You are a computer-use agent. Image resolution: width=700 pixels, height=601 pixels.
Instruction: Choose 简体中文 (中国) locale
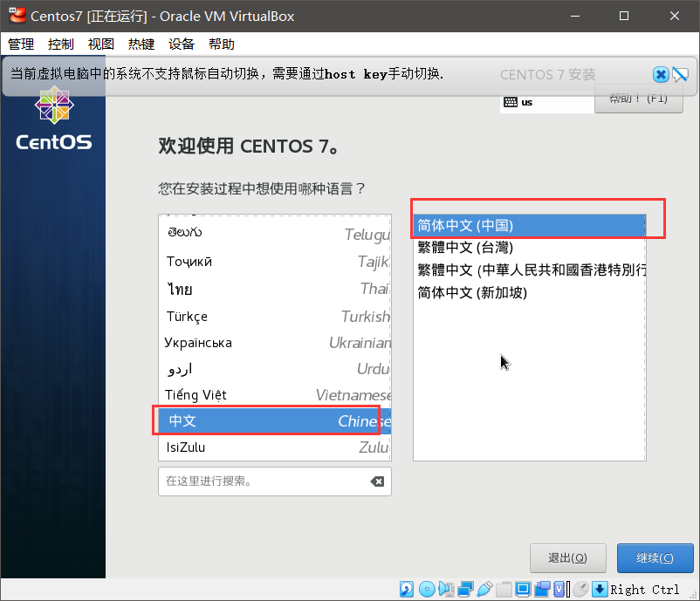click(530, 225)
